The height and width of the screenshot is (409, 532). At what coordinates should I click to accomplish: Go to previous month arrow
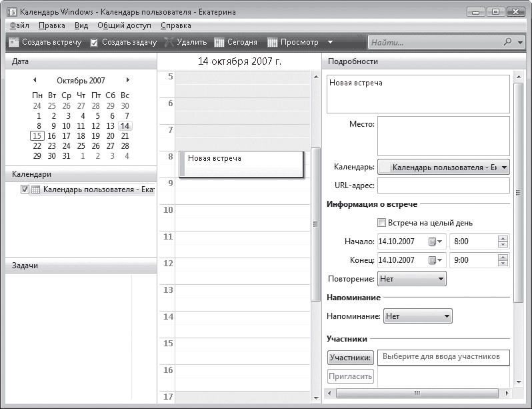[35, 80]
